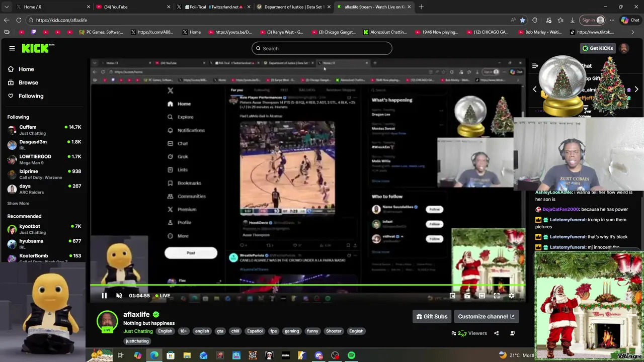This screenshot has height=362, width=644.
Task: Click the Shooter stream tag
Action: [334, 331]
